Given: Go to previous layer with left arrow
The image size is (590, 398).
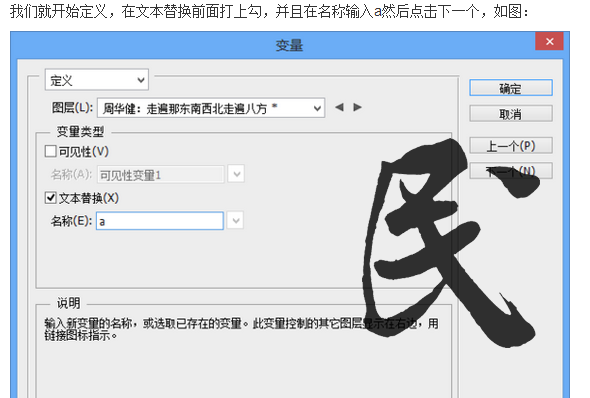Looking at the screenshot, I should click(339, 108).
